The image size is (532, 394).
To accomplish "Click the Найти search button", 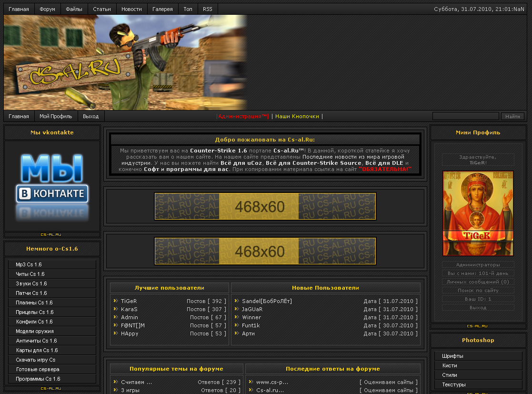I will [512, 116].
